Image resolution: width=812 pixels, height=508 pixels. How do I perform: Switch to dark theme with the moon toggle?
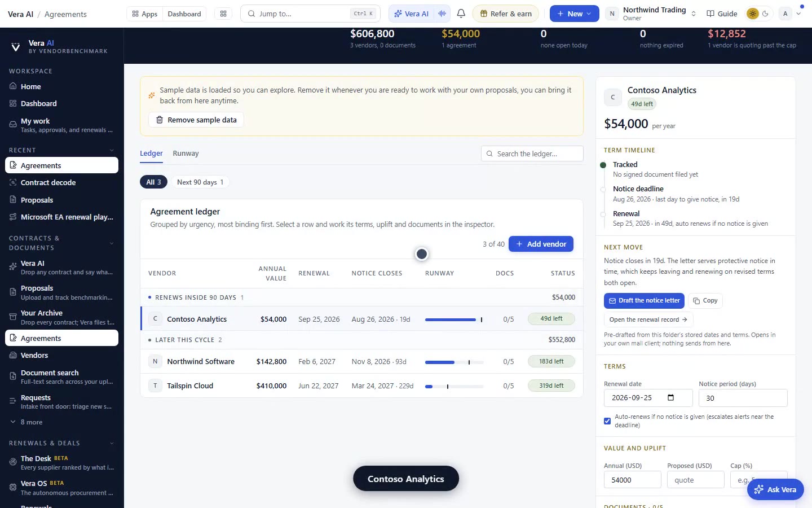765,14
